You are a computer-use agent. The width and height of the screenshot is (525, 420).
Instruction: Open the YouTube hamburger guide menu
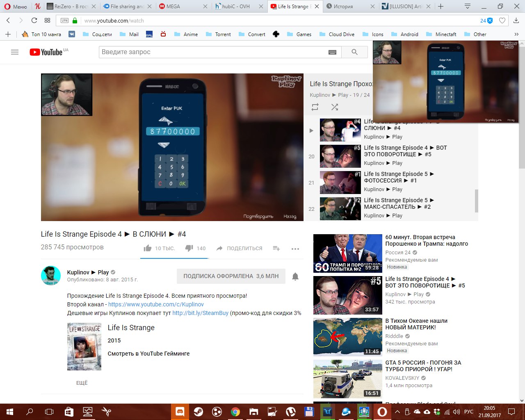[15, 52]
